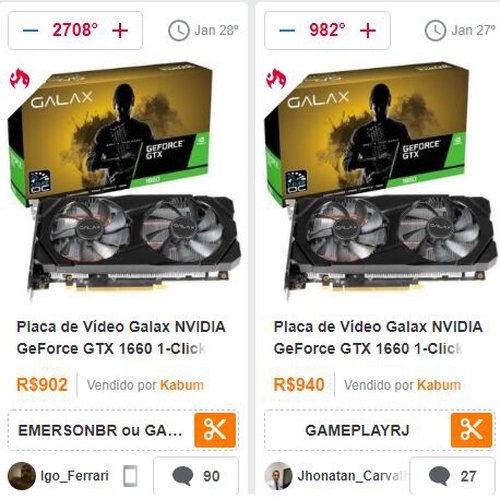This screenshot has height=499, width=500.
Task: Click the mobile phone icon beside Igo_Ferrari
Action: [x=130, y=476]
